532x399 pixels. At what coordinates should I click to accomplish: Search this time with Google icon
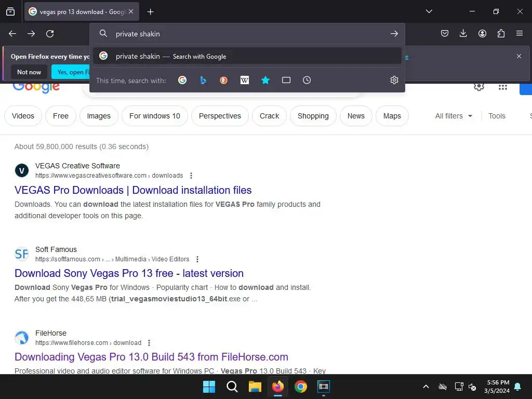tap(182, 80)
